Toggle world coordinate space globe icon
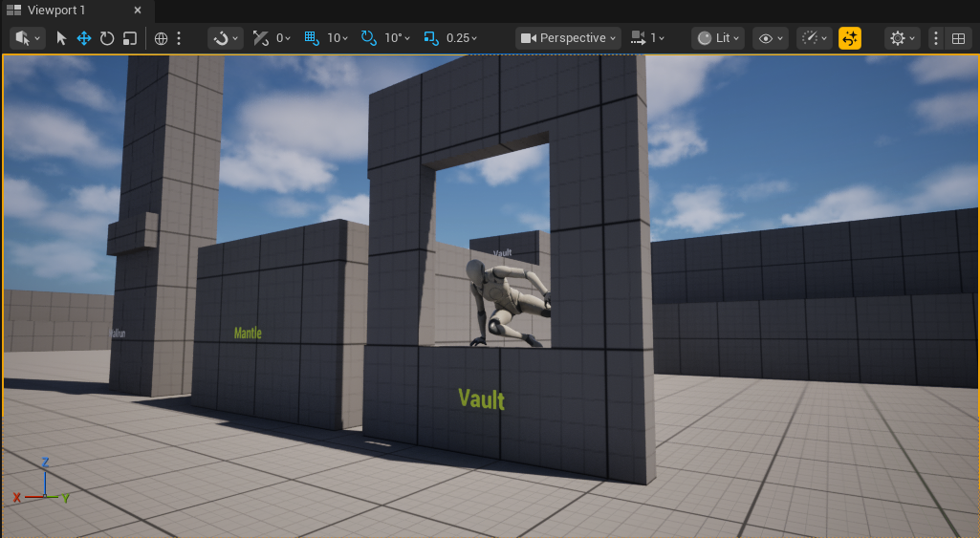Viewport: 980px width, 538px height. pos(161,38)
